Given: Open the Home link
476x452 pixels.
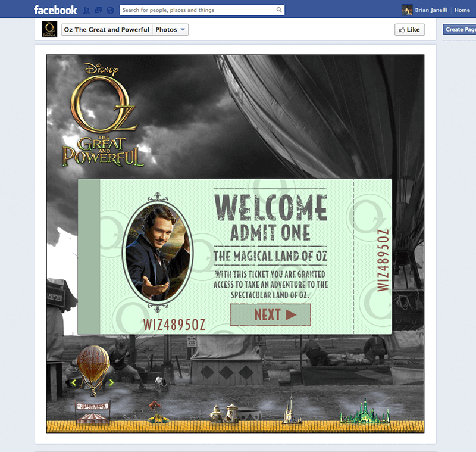Looking at the screenshot, I should click(x=462, y=10).
